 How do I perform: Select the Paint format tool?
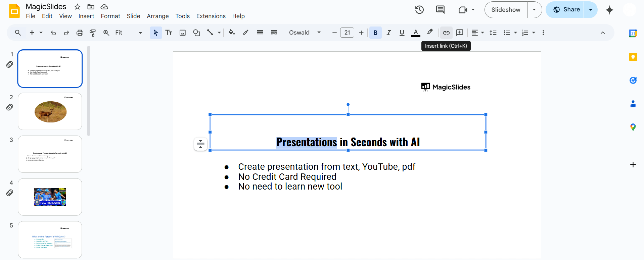click(x=93, y=33)
